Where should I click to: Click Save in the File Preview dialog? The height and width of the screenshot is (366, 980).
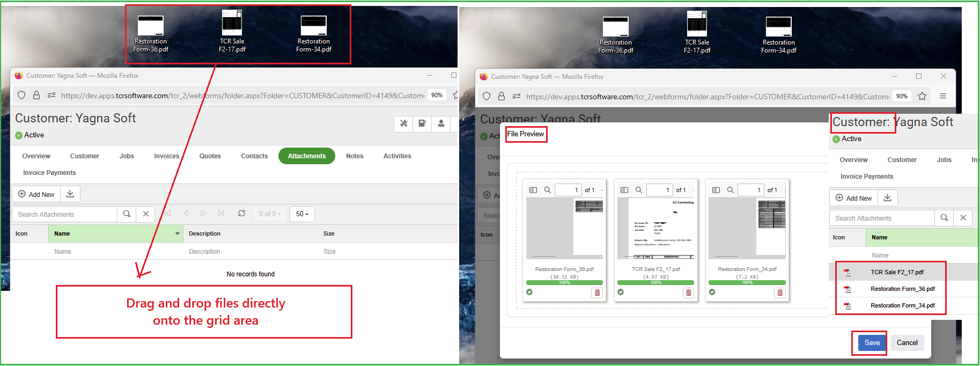pos(872,342)
